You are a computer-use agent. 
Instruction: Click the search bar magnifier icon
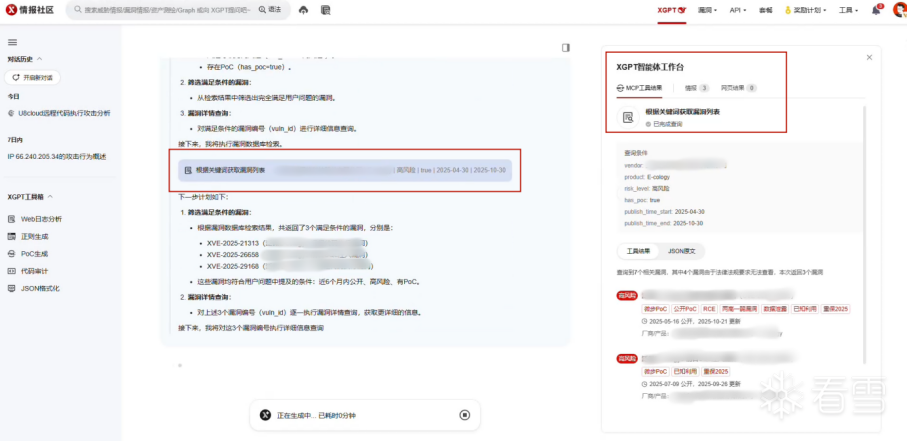[x=78, y=10]
